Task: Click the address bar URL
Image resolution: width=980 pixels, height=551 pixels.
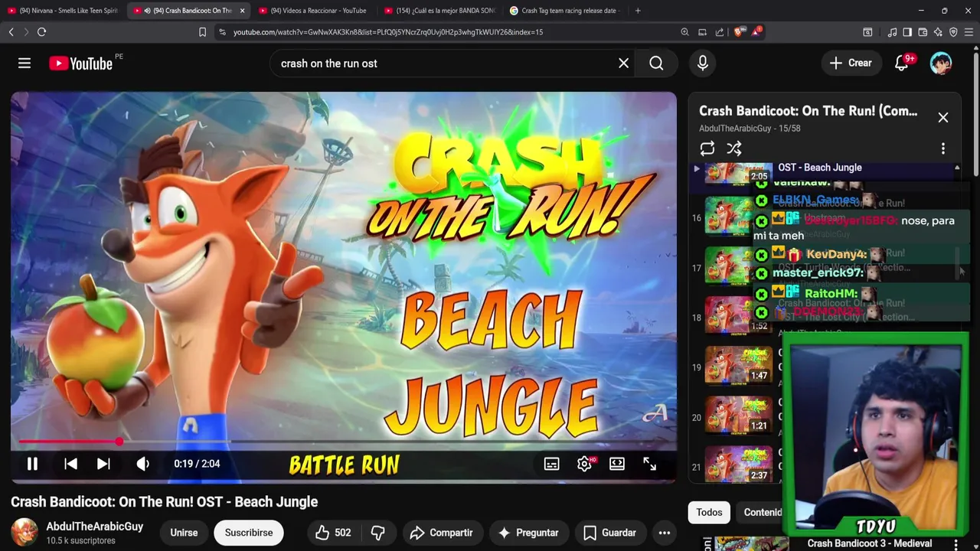Action: click(x=388, y=32)
